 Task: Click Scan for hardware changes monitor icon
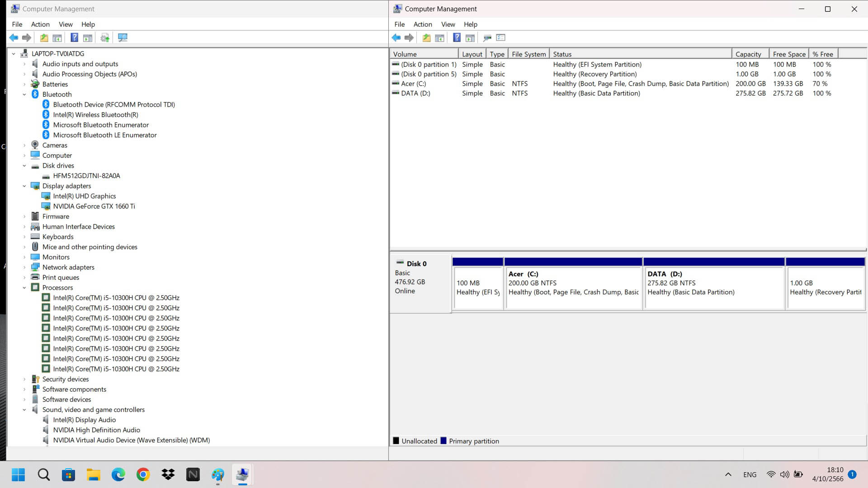123,38
